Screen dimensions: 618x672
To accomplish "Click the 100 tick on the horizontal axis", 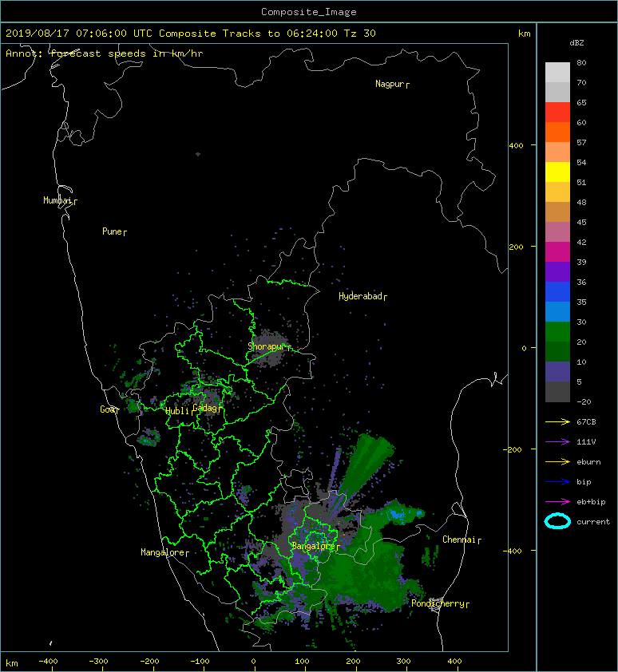I will [302, 662].
